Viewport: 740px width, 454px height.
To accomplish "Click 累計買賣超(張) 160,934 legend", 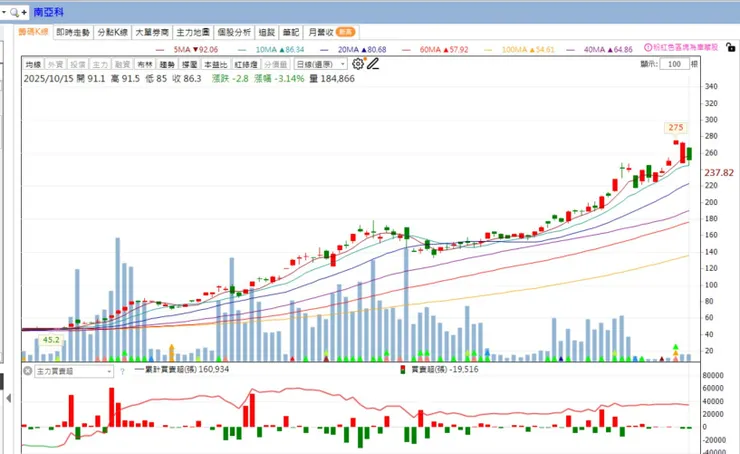I will point(182,369).
